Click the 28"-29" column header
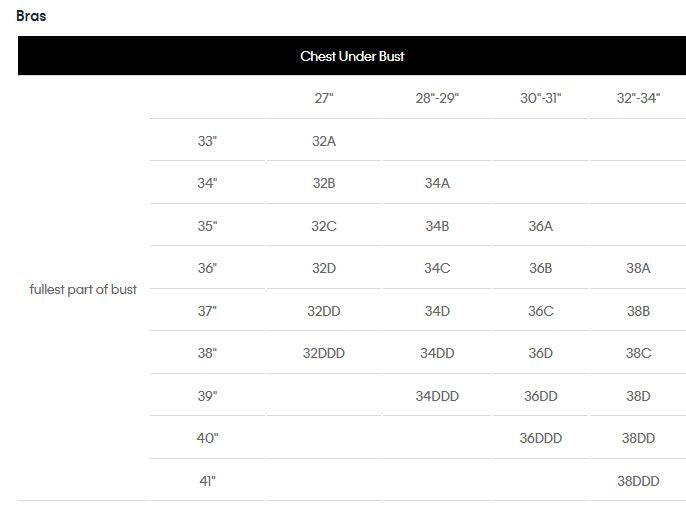 437,98
